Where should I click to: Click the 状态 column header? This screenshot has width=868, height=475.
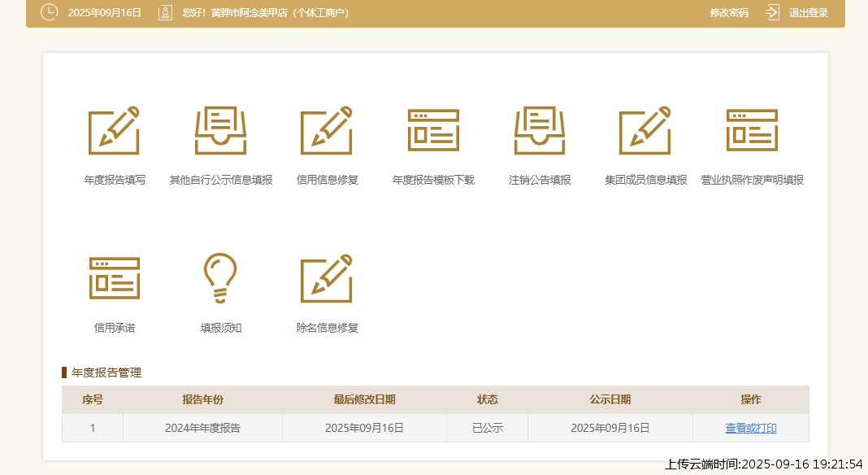[487, 399]
